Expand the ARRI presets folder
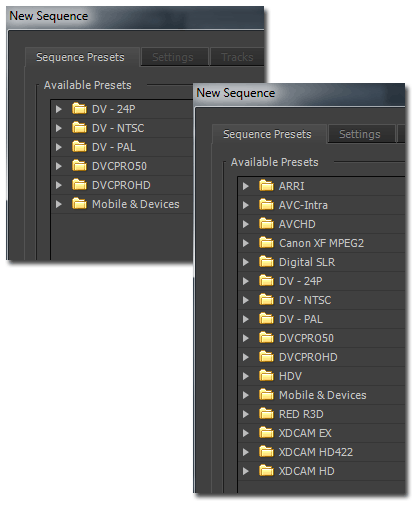The width and height of the screenshot is (413, 507). (246, 186)
